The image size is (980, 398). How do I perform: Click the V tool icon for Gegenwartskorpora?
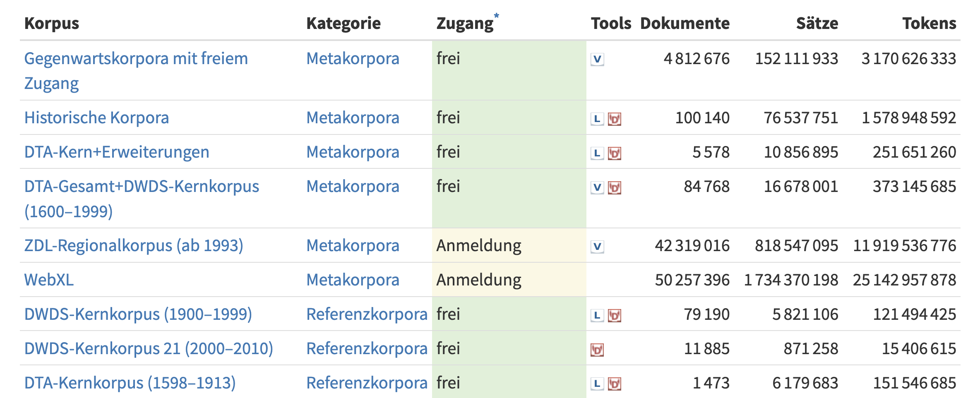click(597, 60)
